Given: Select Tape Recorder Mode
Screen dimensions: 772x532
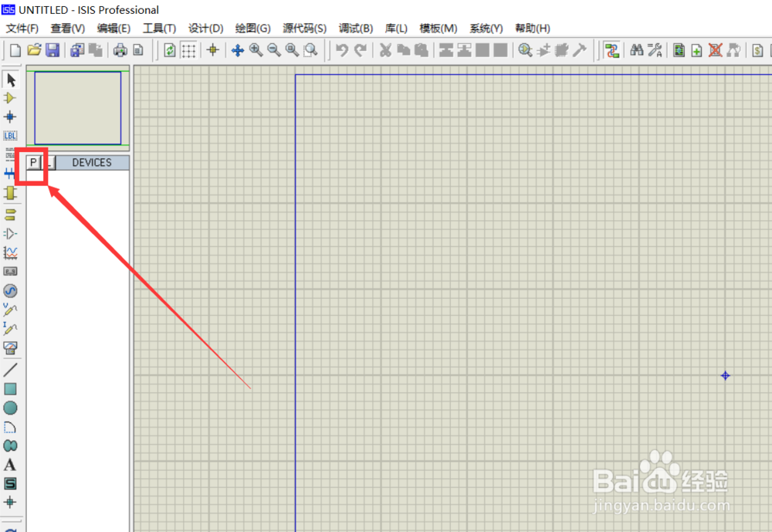Looking at the screenshot, I should pyautogui.click(x=10, y=272).
